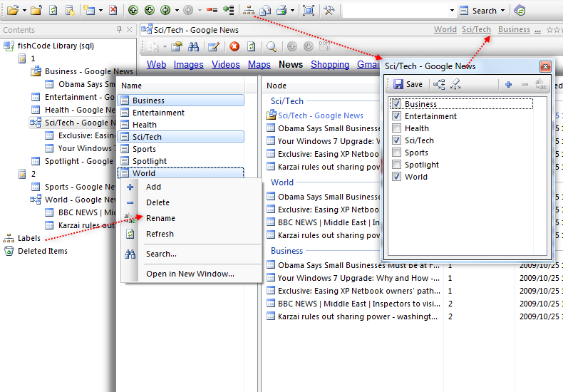Screen dimensions: 563x392
Task: Click the green expand-all list icon
Action: pos(228,11)
